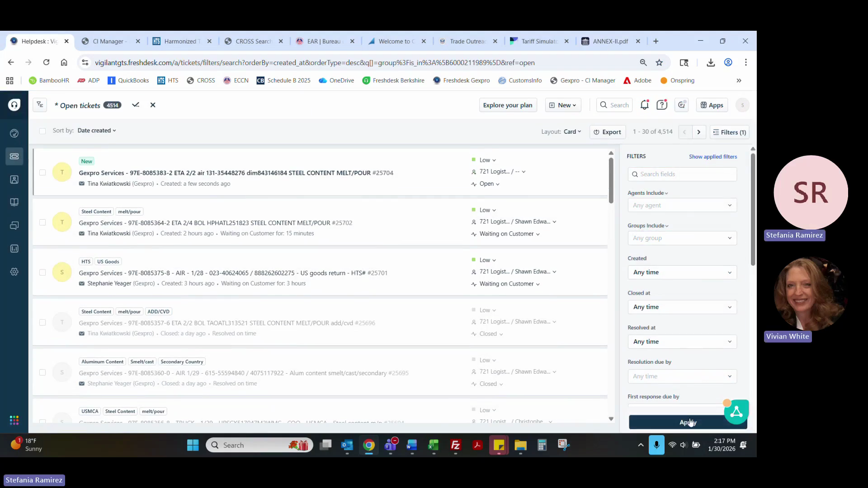Open the Contacts icon in the sidebar
This screenshot has height=488, width=868.
(x=14, y=179)
